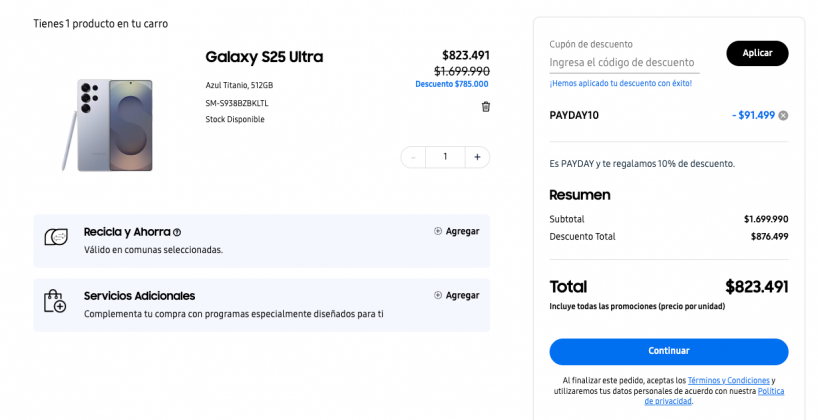This screenshot has width=818, height=420.
Task: Open the Política de privacidad link
Action: (715, 396)
